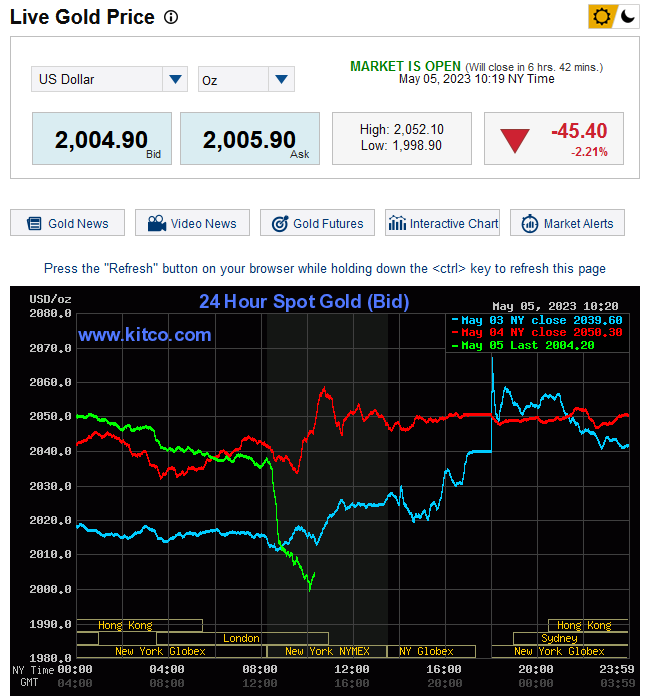Click the info icon beside Live Gold Price
Viewport: 646px width, 698px height.
click(171, 17)
